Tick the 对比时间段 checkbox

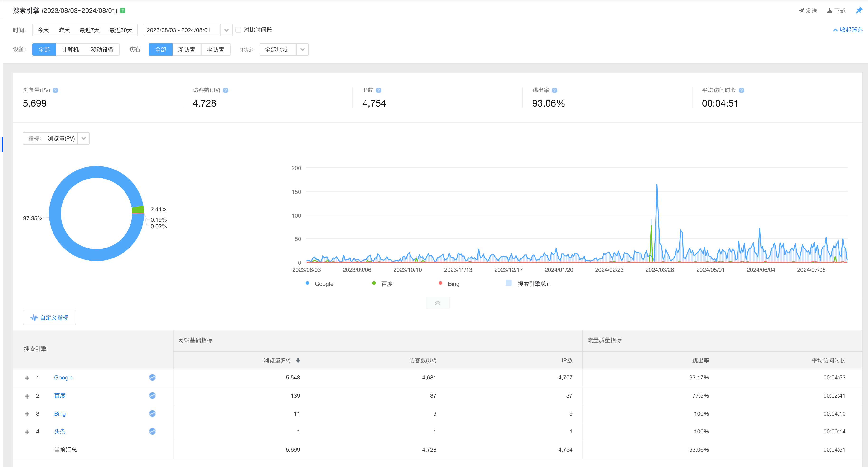pyautogui.click(x=238, y=30)
